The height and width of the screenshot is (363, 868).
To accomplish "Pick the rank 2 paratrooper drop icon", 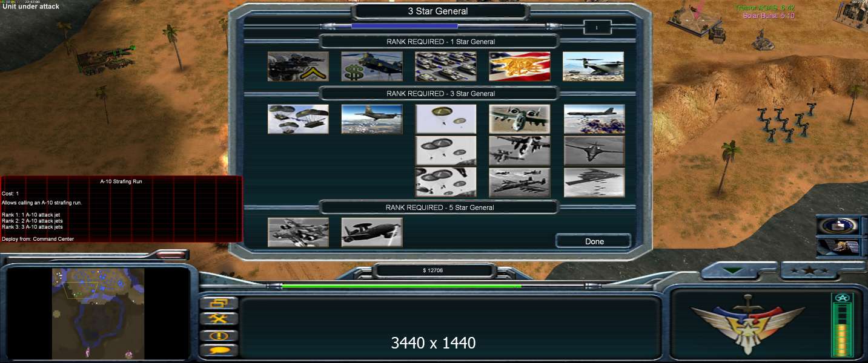I will click(x=446, y=151).
